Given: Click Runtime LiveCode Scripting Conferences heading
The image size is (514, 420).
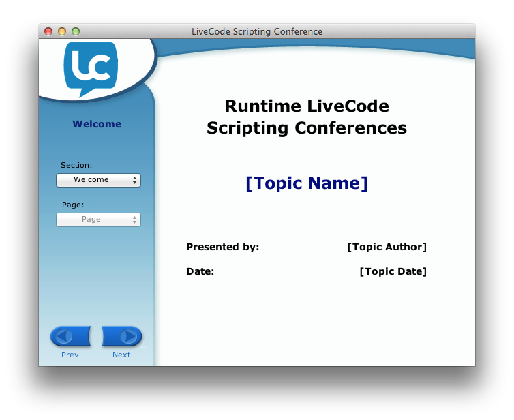Looking at the screenshot, I should coord(307,117).
